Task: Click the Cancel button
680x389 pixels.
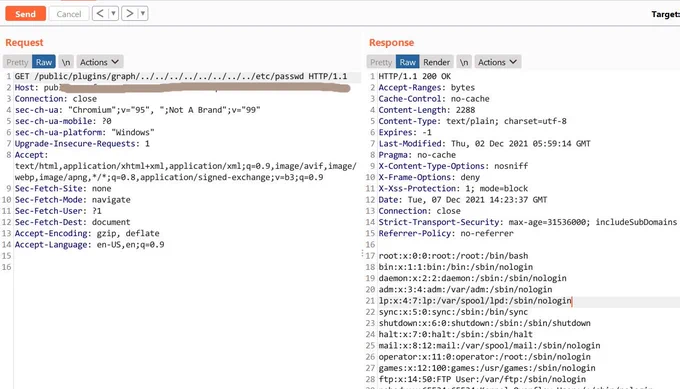Action: click(69, 14)
